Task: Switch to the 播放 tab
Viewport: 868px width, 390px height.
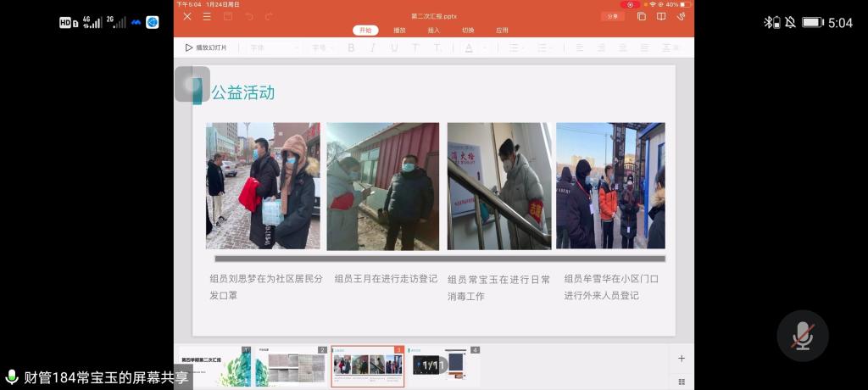Action: pyautogui.click(x=400, y=31)
